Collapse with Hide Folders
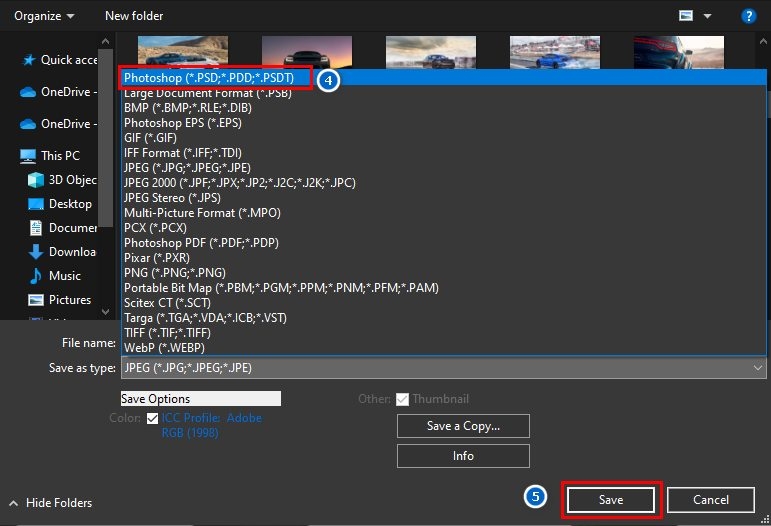This screenshot has height=526, width=771. point(51,503)
